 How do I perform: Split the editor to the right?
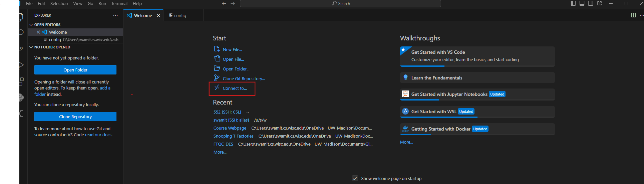click(633, 15)
